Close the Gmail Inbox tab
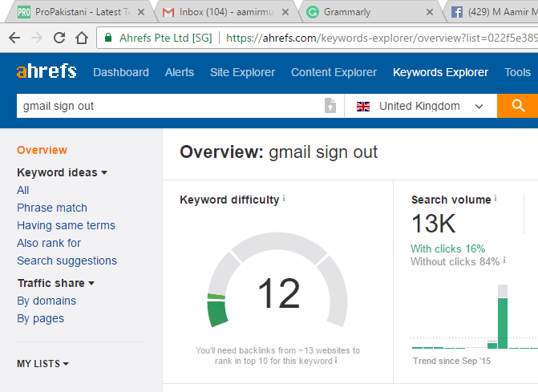538x392 pixels. click(285, 12)
